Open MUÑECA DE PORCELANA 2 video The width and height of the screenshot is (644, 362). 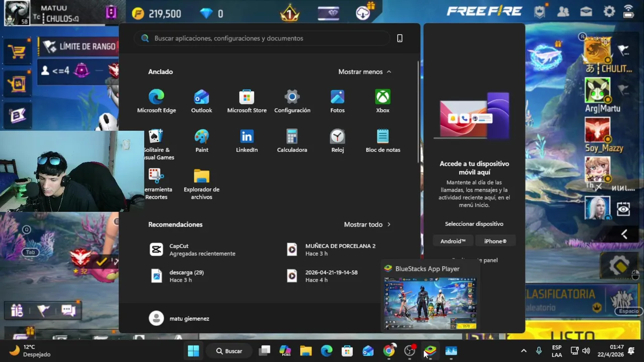coord(332,249)
